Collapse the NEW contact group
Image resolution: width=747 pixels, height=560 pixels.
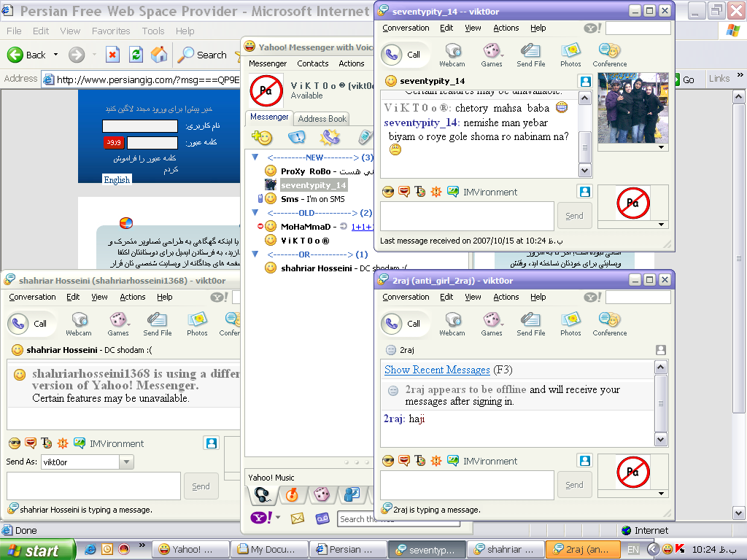click(255, 157)
